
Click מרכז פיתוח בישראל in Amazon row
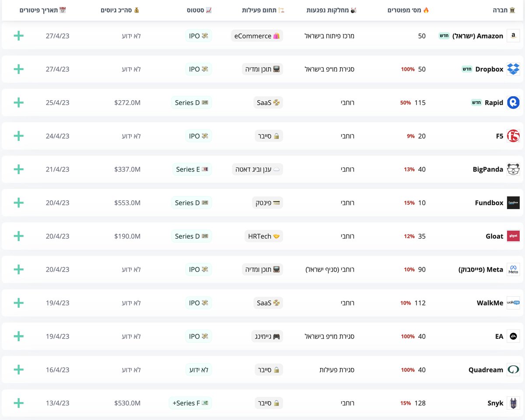(x=329, y=36)
